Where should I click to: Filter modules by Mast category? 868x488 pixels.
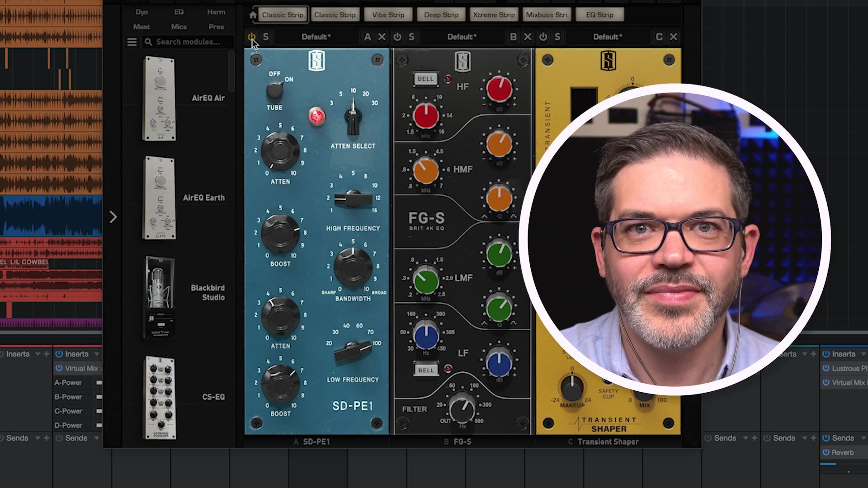[x=142, y=27]
